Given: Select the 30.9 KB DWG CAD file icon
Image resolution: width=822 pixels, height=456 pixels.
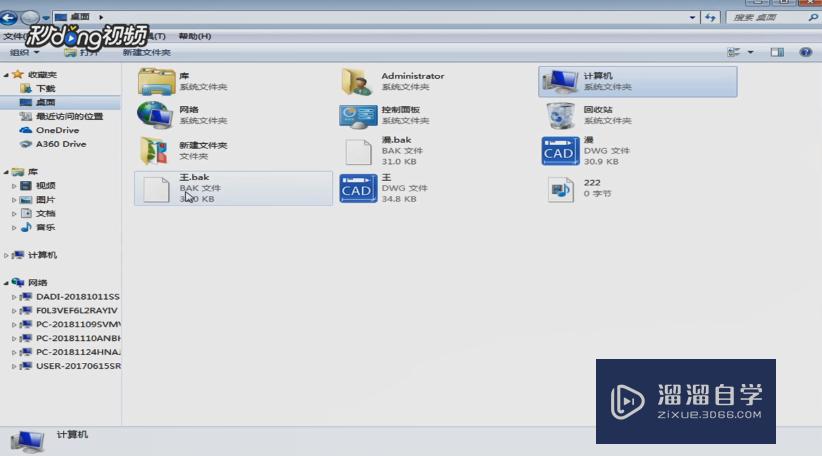Looking at the screenshot, I should 560,151.
